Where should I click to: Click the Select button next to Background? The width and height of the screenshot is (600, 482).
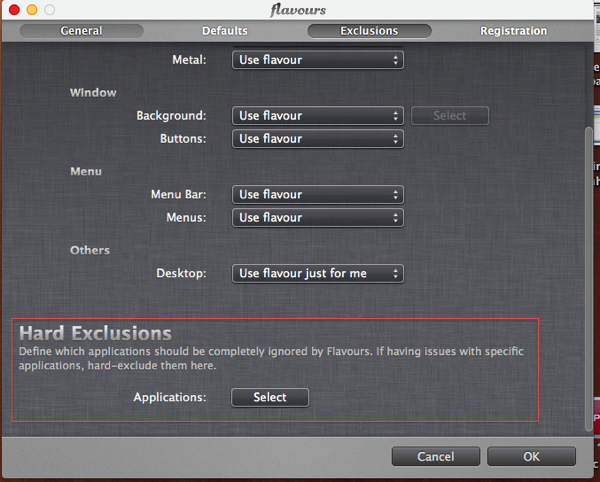pos(450,116)
